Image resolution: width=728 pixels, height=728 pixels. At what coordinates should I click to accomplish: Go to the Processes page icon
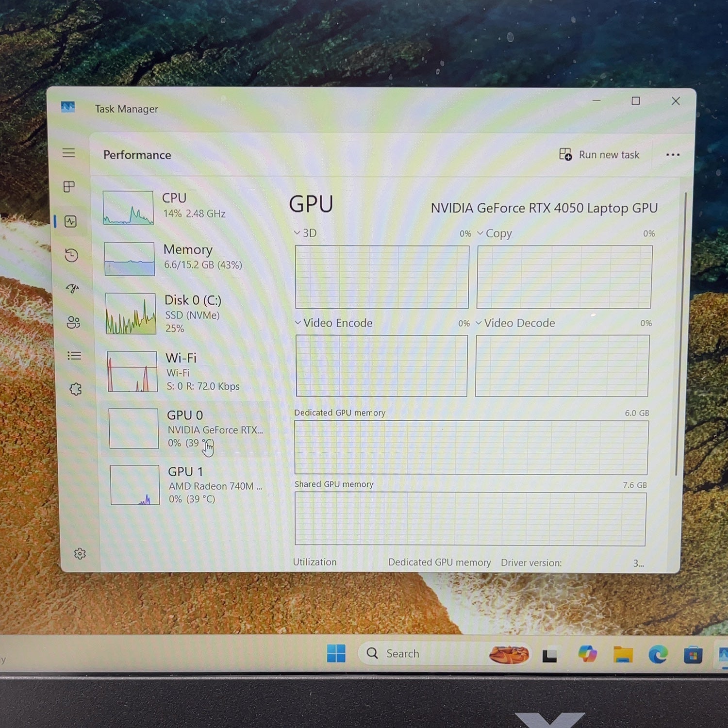[x=69, y=187]
